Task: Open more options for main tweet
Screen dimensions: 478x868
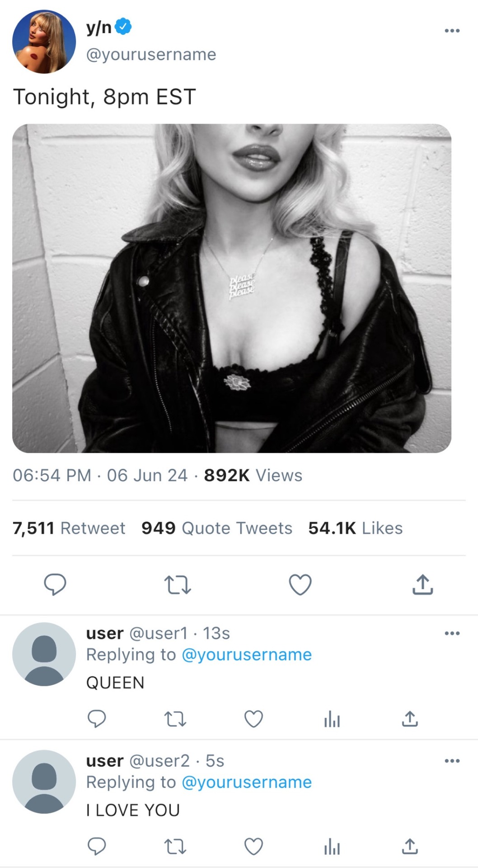Action: (x=452, y=31)
